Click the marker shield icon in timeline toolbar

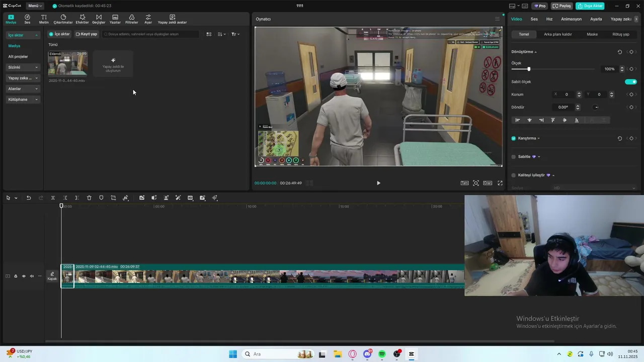click(101, 198)
